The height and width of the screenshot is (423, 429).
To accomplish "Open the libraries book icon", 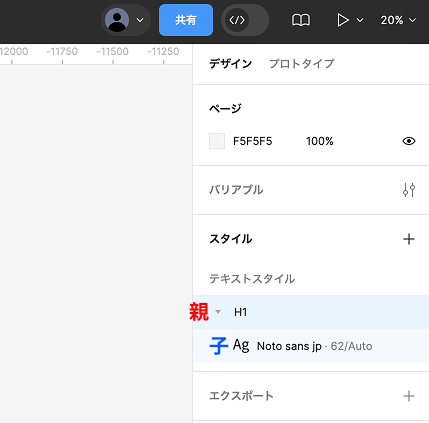I will (301, 20).
